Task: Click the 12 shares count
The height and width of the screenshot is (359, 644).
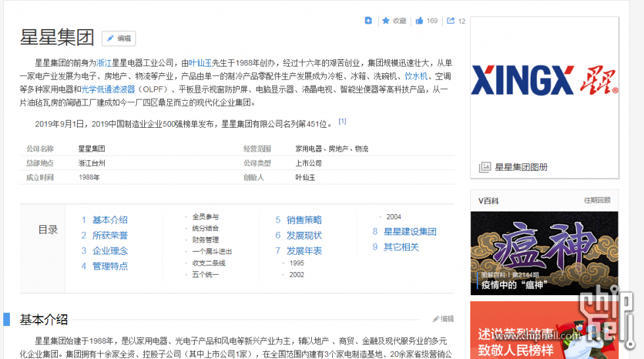Action: [462, 21]
